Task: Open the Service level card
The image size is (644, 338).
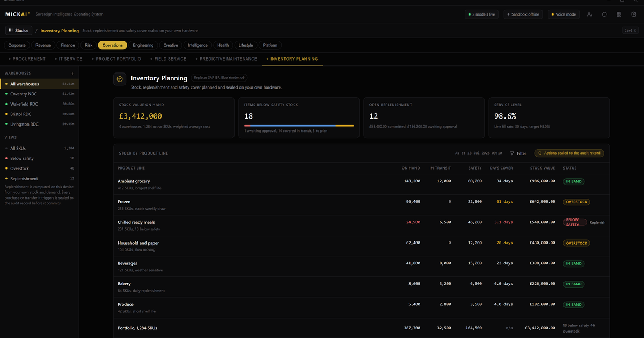Action: pos(549,117)
